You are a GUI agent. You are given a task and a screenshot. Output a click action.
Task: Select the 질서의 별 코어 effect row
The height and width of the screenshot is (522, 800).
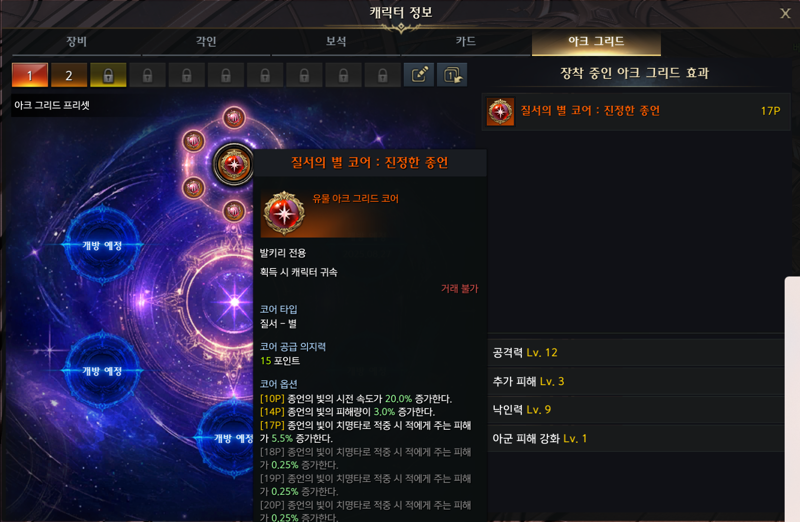636,111
